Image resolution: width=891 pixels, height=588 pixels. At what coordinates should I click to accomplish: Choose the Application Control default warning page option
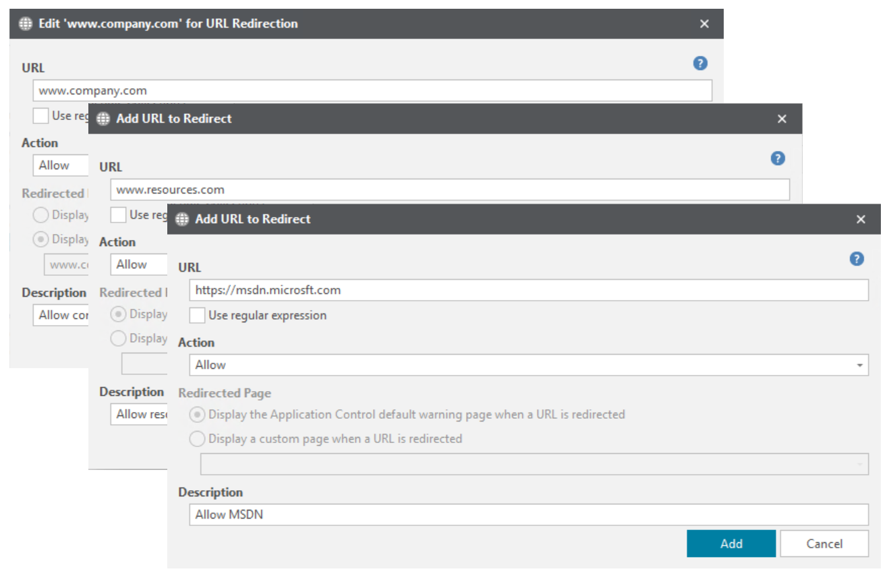pos(197,415)
